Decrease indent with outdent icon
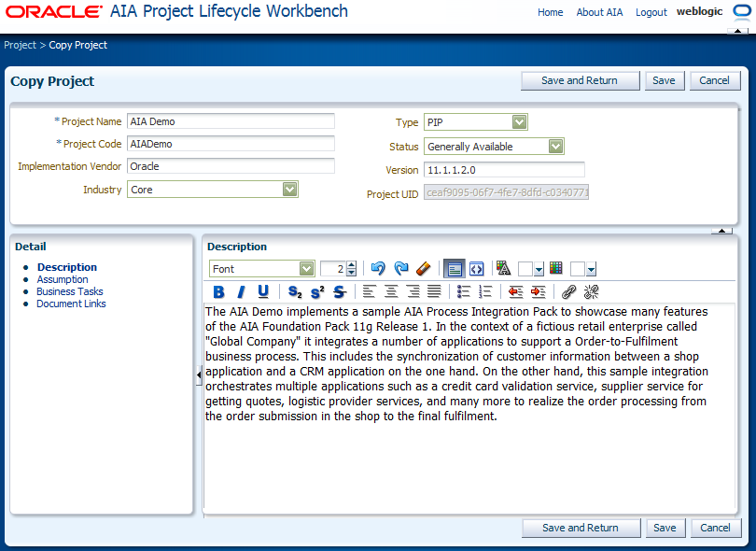The image size is (756, 551). click(516, 291)
